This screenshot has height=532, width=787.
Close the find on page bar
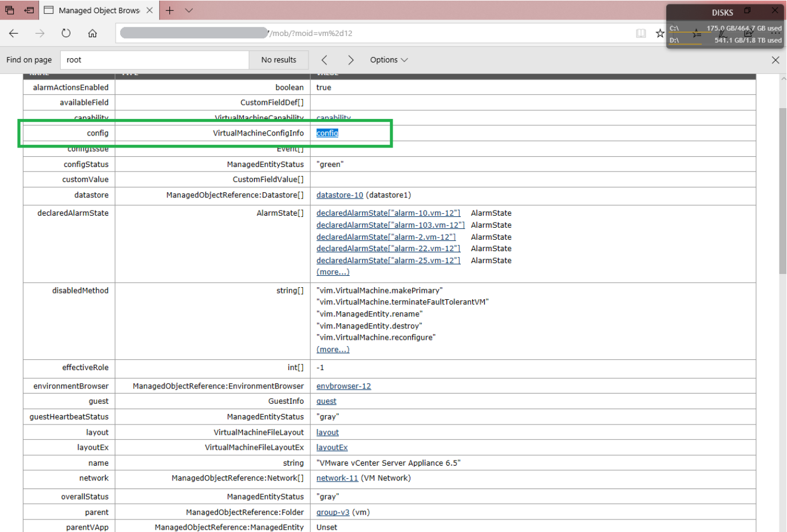click(775, 60)
